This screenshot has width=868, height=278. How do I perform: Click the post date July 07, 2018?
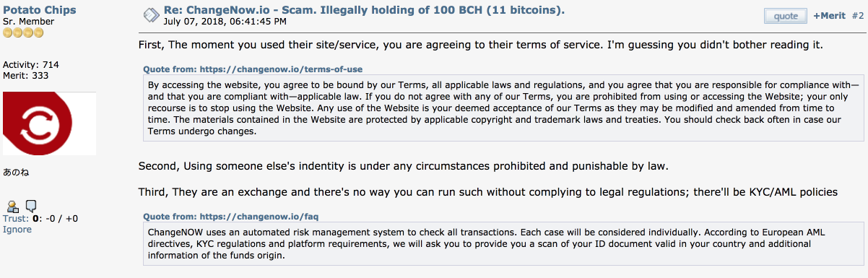pos(225,21)
